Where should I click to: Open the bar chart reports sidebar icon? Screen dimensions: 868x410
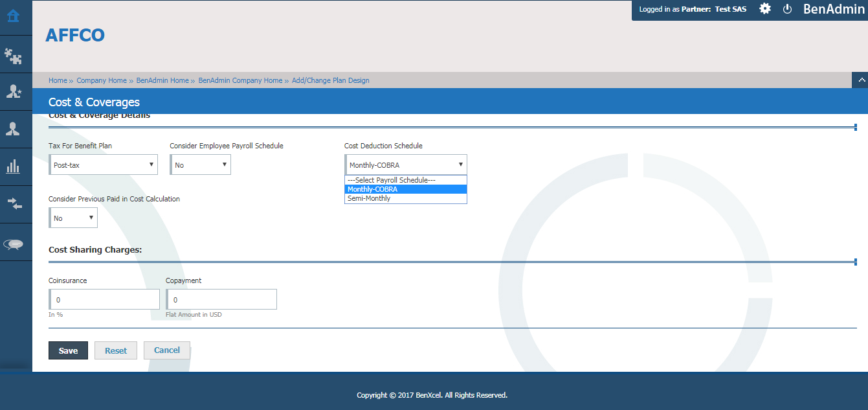pyautogui.click(x=13, y=166)
